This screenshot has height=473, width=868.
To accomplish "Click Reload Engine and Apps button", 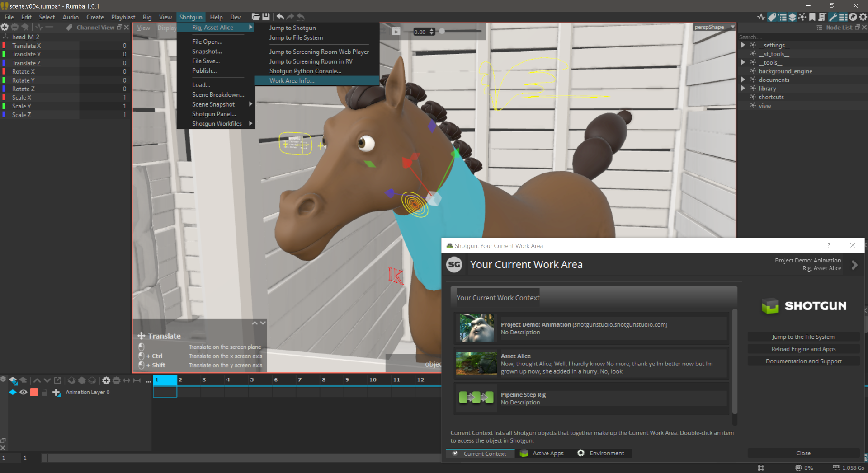I will (x=803, y=349).
